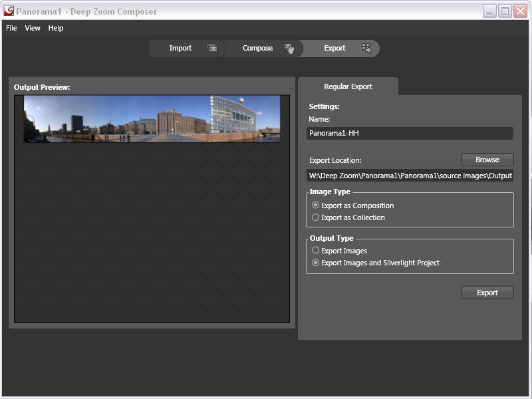Click the Import workspace icon

click(x=212, y=48)
